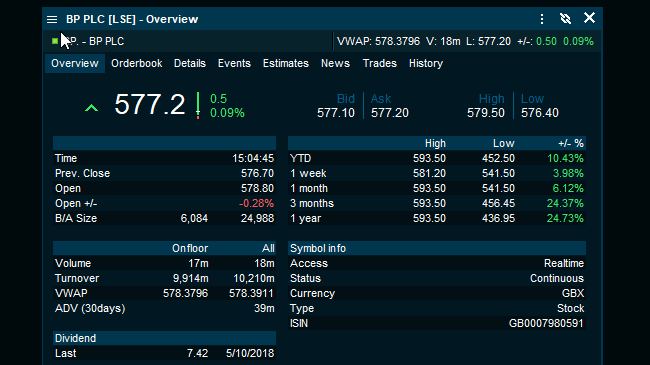Click the YTD row change 10.43%

[x=565, y=158]
